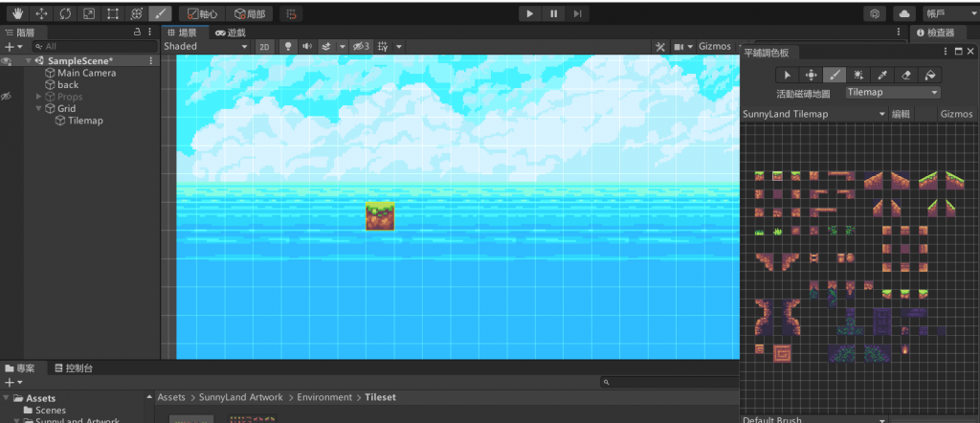Choose the Eyedropper picker tool in Tile Palette
The width and height of the screenshot is (980, 423).
881,75
